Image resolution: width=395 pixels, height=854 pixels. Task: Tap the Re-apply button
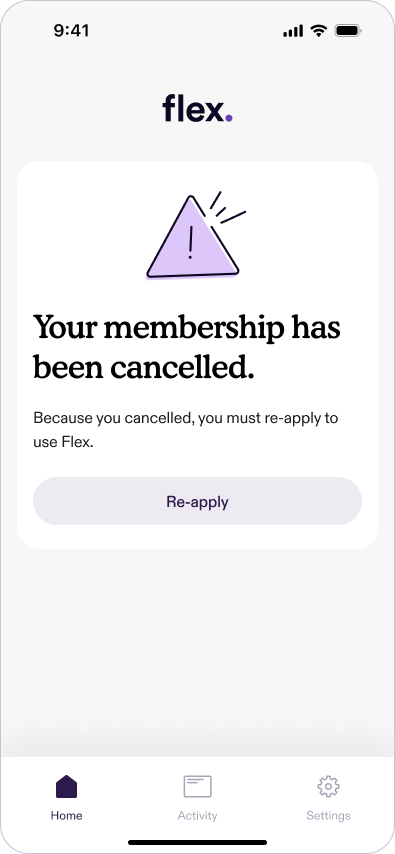[197, 501]
